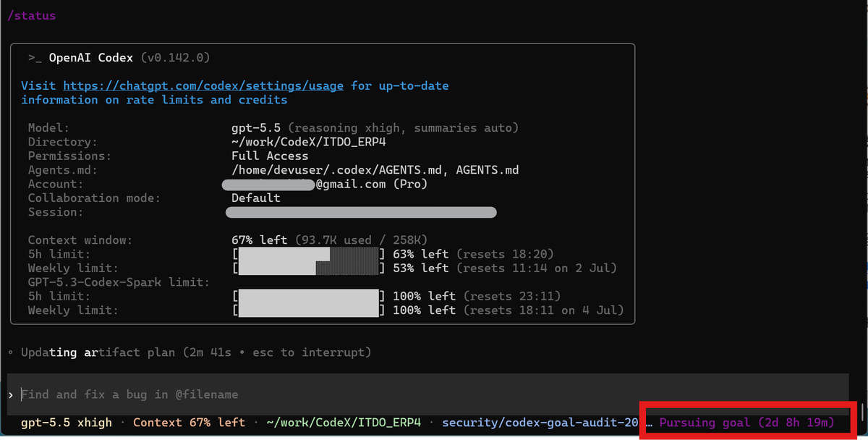Click the 'Full Access' permissions value
The height and width of the screenshot is (440, 868).
tap(270, 156)
